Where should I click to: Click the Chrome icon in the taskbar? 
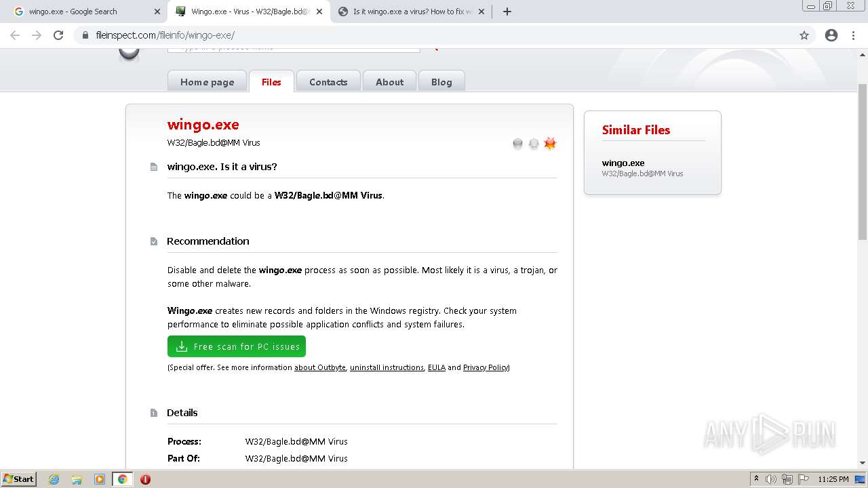pos(123,479)
